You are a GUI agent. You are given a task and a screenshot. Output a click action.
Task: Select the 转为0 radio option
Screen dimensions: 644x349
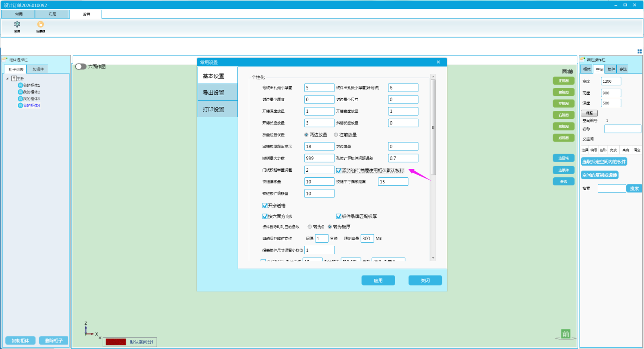point(310,226)
